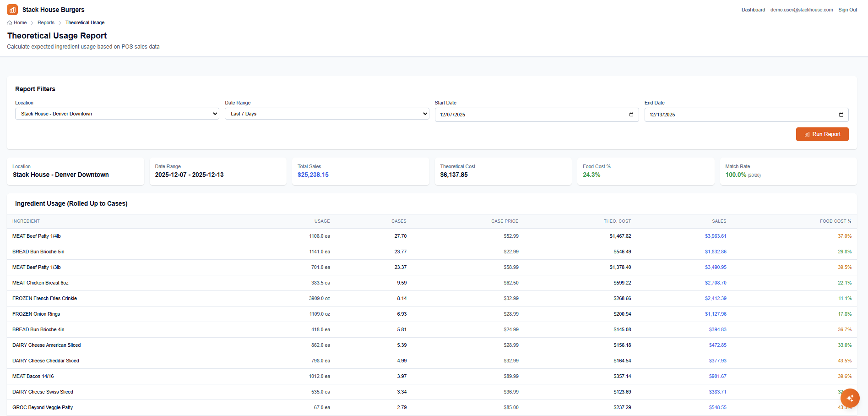The height and width of the screenshot is (416, 868).
Task: Click the bar chart icon inside Run Report
Action: tap(808, 134)
